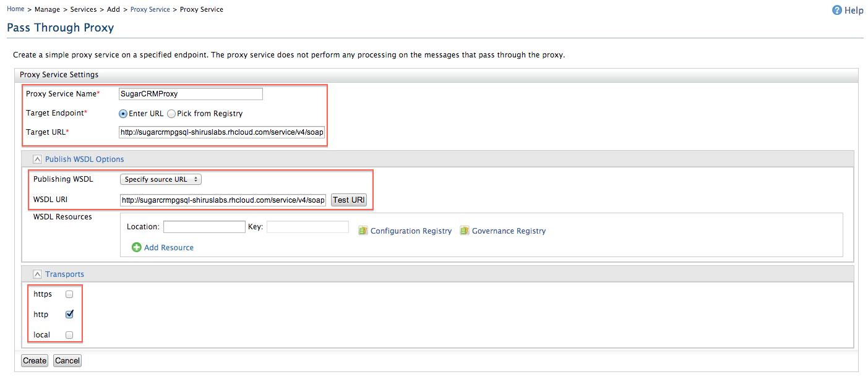Screen dimensions: 868x377
Task: Click the Transports header text
Action: pos(64,274)
